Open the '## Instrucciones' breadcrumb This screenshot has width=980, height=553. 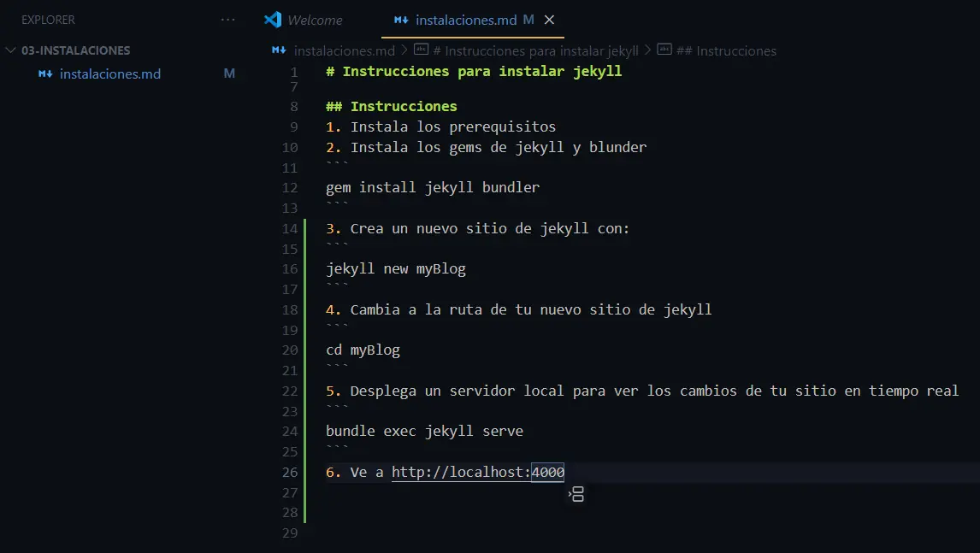click(726, 50)
